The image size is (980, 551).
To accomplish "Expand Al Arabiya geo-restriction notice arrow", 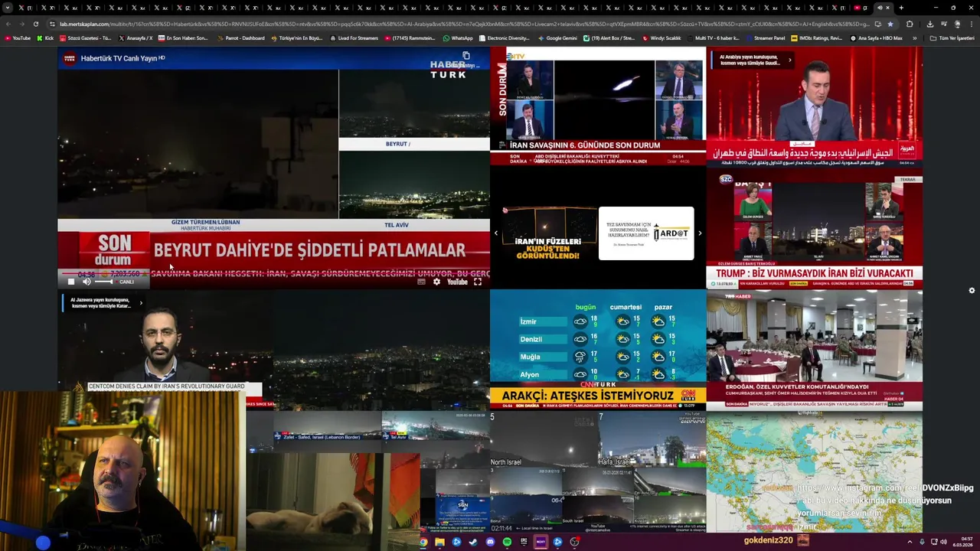I will (x=790, y=60).
